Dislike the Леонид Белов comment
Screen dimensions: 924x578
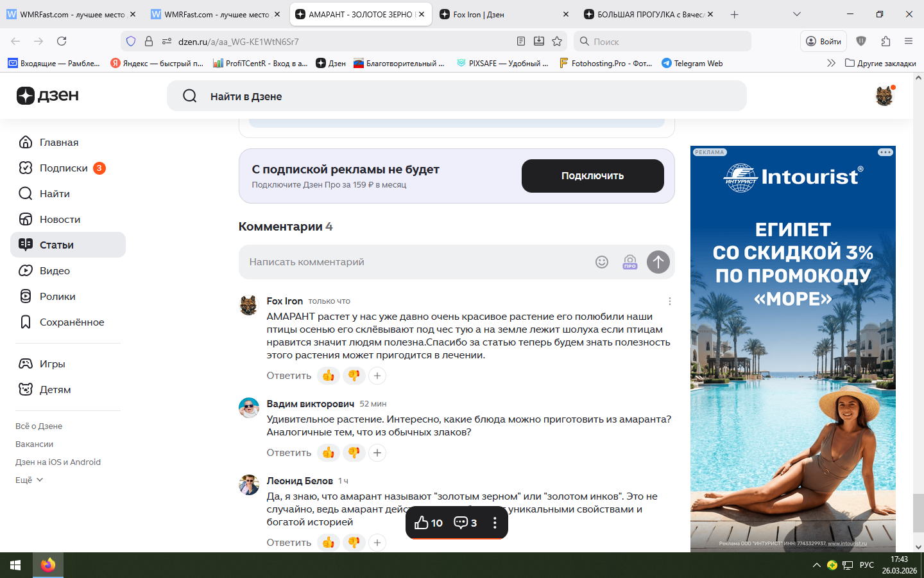(x=354, y=543)
